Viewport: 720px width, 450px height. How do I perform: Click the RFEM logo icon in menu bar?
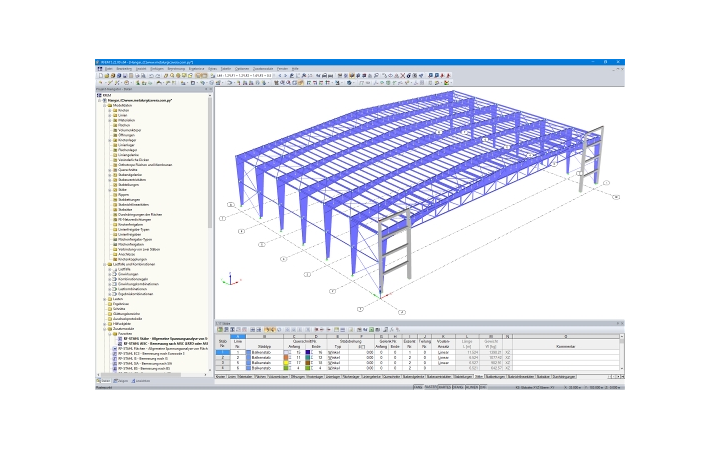(100, 68)
